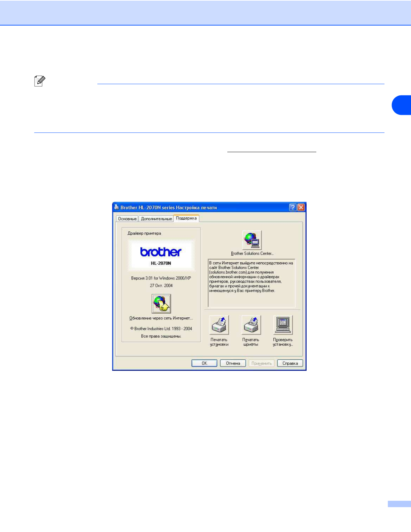Click the note pencil icon on page
411x532 pixels.
pyautogui.click(x=40, y=81)
